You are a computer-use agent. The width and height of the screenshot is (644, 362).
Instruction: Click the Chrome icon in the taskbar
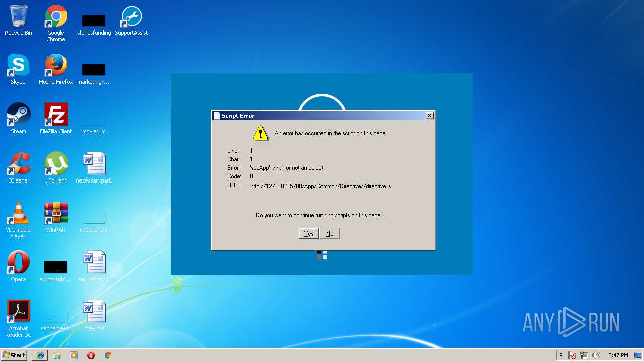pyautogui.click(x=108, y=355)
